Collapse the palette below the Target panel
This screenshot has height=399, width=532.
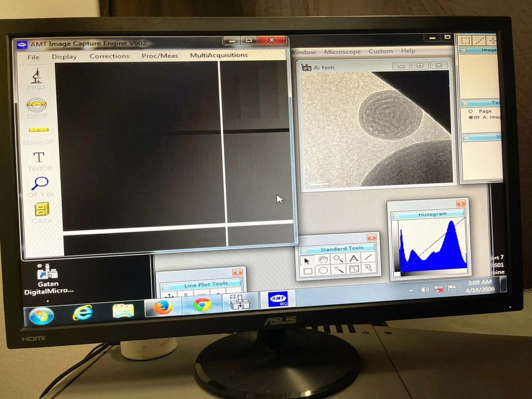pos(467,138)
